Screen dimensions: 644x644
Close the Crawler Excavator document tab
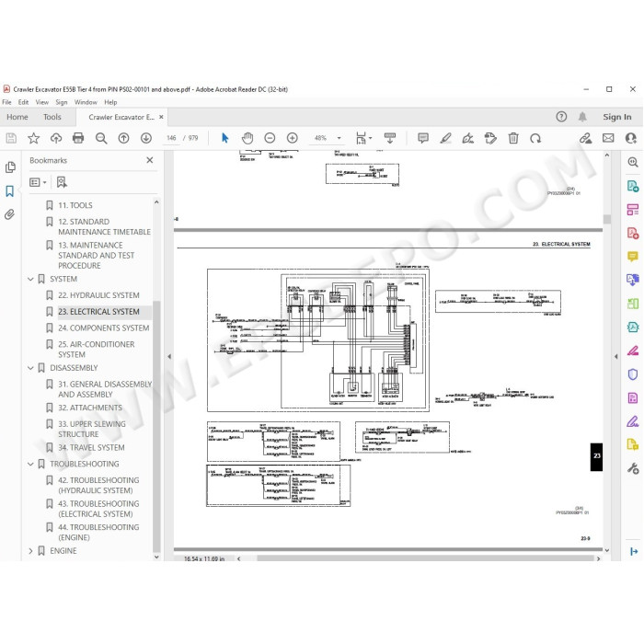[161, 117]
